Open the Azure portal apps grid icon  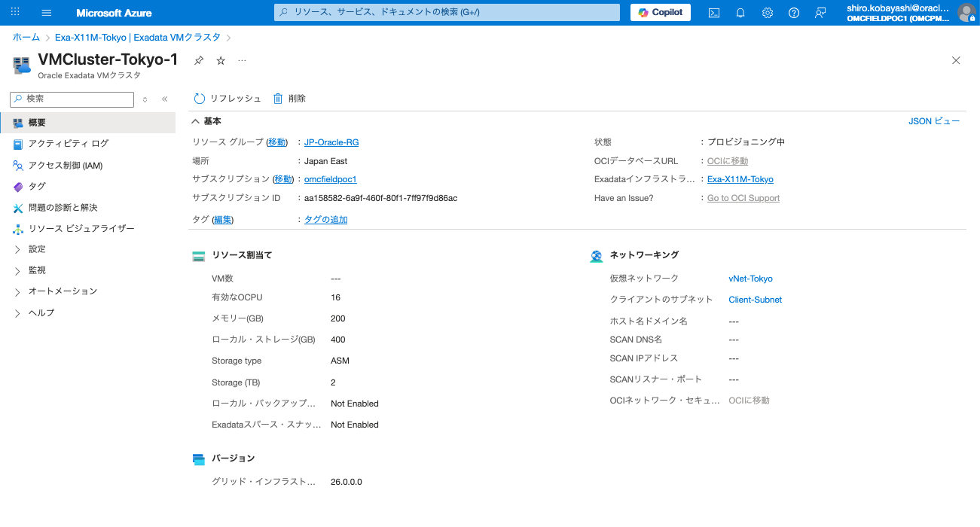15,13
